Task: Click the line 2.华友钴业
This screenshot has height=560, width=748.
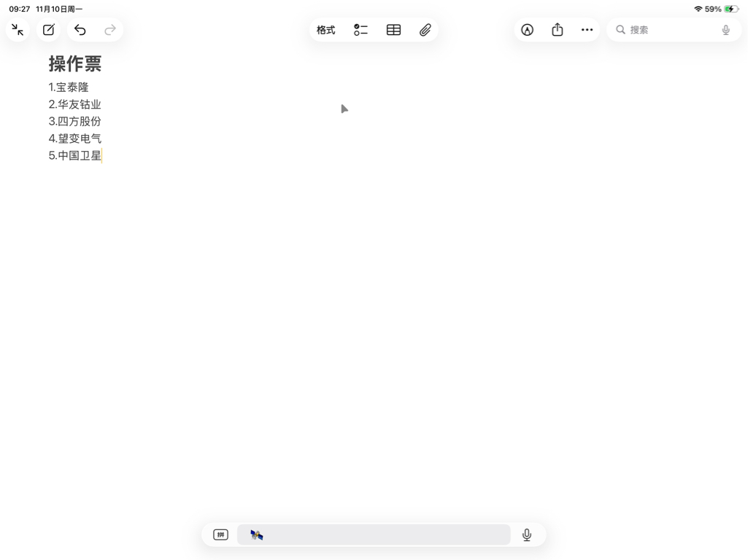Action: (75, 104)
